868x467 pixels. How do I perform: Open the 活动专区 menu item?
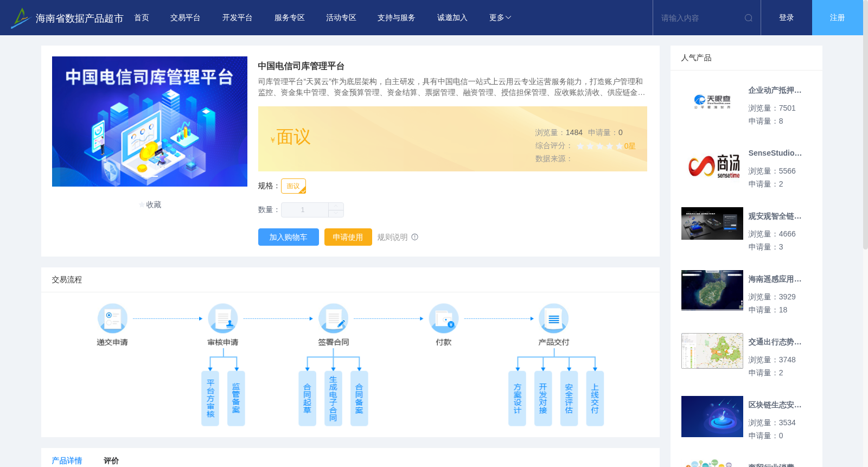click(x=341, y=18)
